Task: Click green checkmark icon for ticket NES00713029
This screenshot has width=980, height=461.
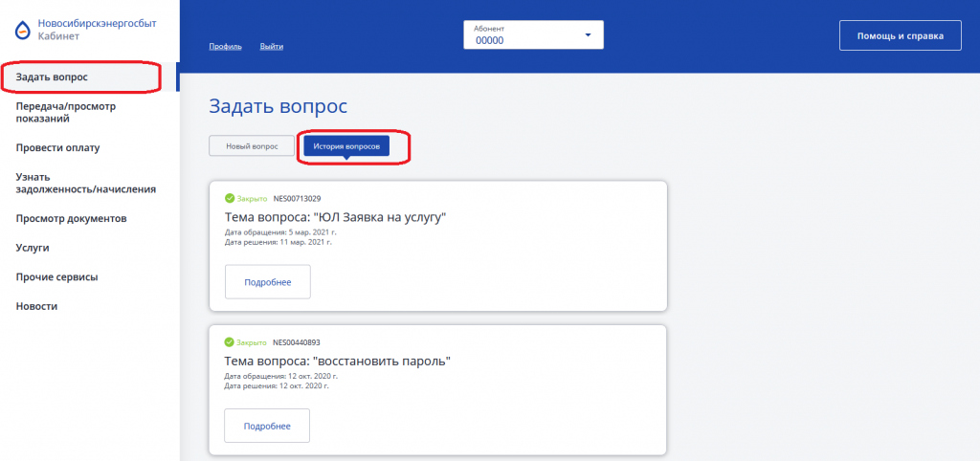Action: (x=230, y=199)
